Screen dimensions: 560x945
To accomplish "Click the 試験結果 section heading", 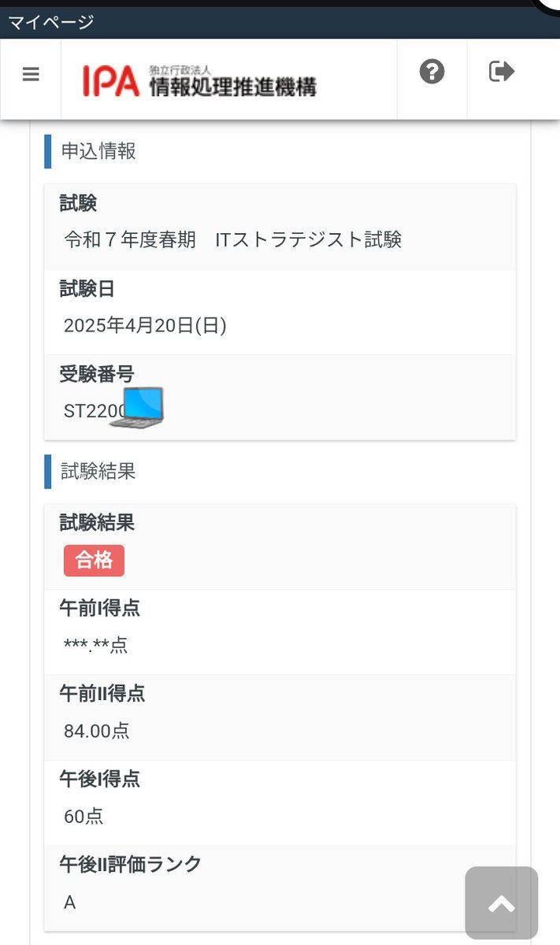I will click(98, 471).
